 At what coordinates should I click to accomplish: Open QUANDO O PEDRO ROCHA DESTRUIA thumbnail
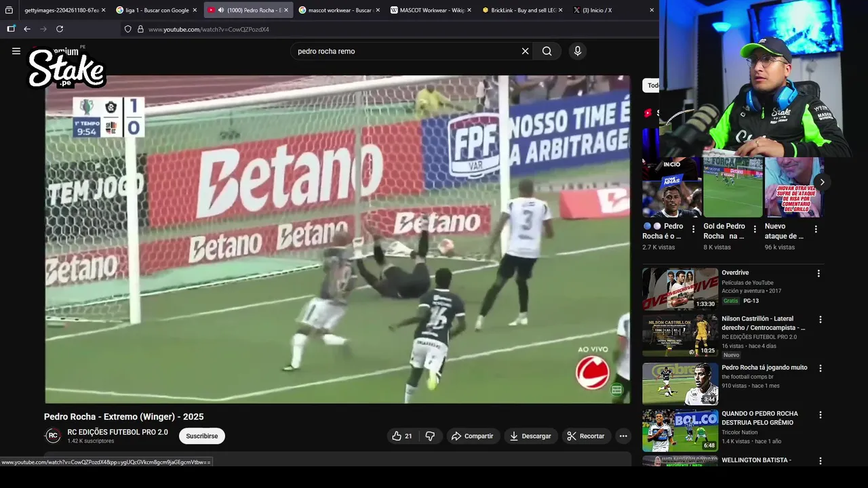coord(680,430)
